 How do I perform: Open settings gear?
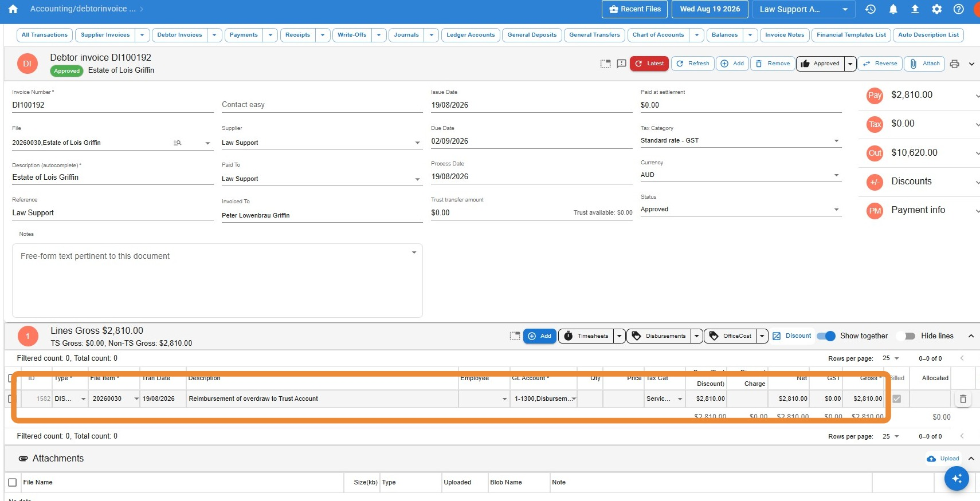click(x=936, y=9)
